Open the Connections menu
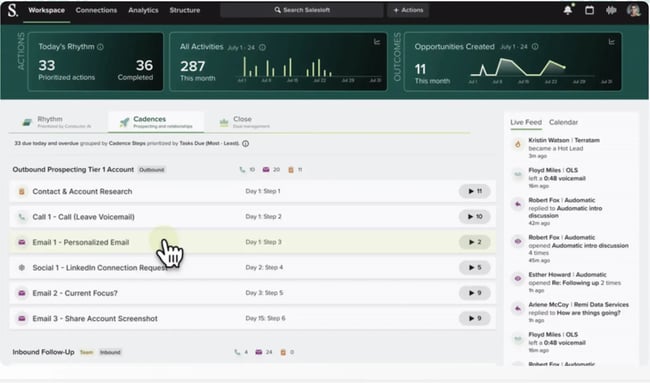Screen dimensions: 650x383 pyautogui.click(x=96, y=10)
